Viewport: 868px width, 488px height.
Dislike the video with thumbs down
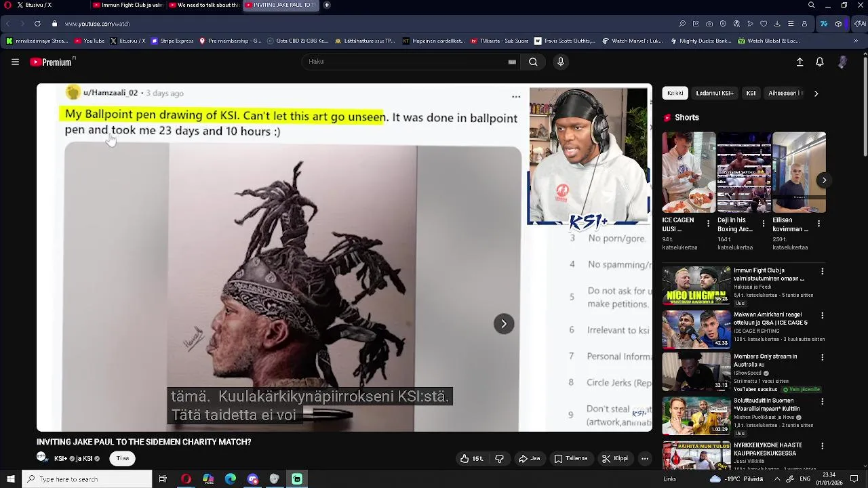point(499,459)
